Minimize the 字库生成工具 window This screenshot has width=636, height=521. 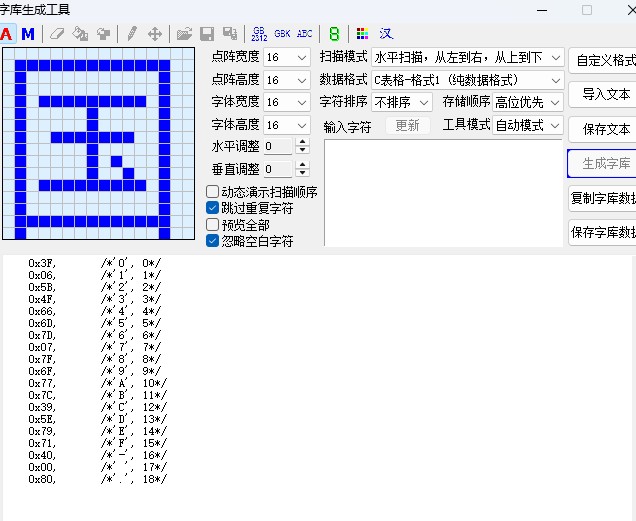(x=542, y=10)
